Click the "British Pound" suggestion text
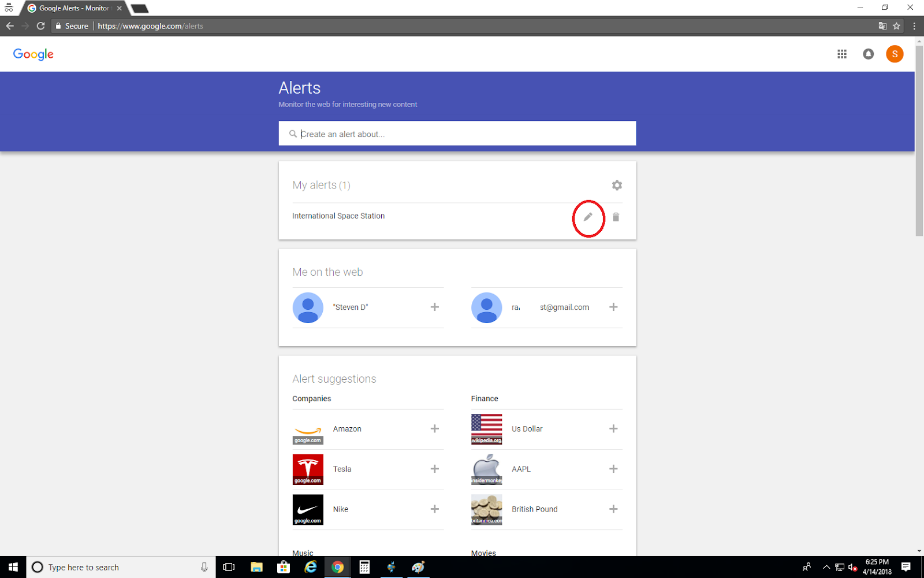 (535, 509)
